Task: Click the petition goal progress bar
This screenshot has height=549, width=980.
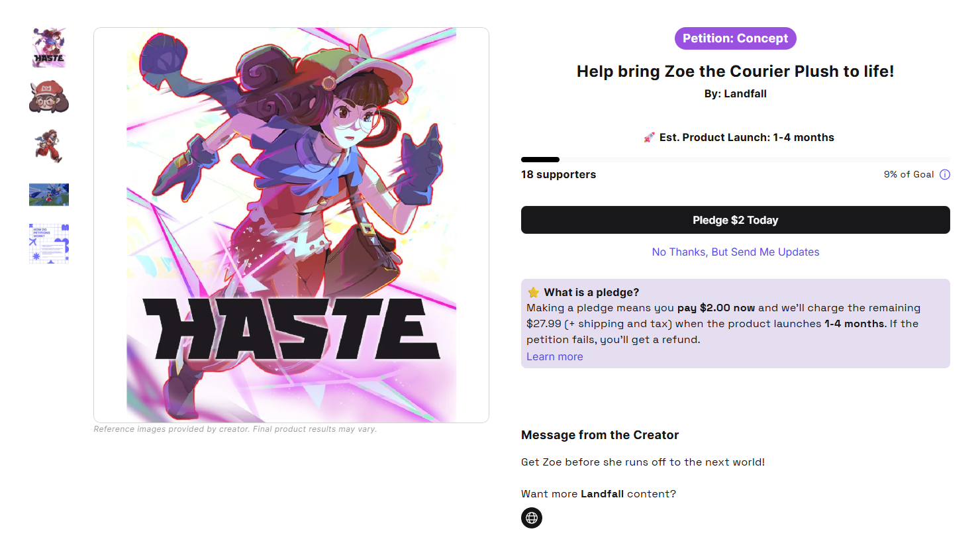Action: [x=735, y=160]
